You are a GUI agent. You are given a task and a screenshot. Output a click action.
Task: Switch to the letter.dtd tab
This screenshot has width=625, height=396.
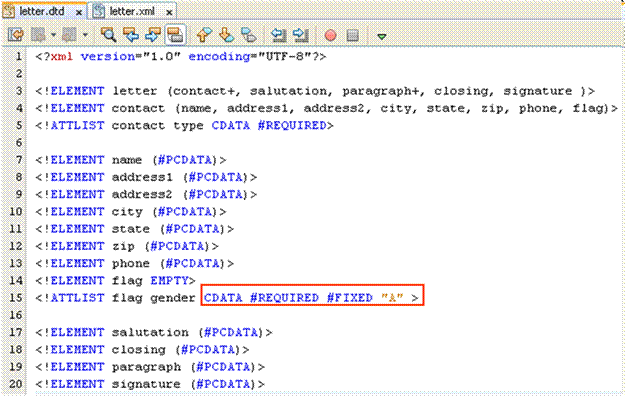(x=41, y=12)
